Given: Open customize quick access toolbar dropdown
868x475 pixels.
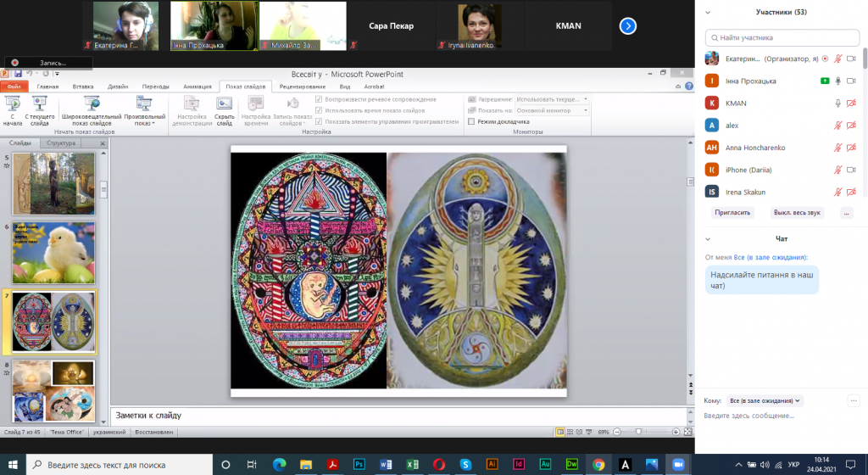Looking at the screenshot, I should (x=57, y=74).
